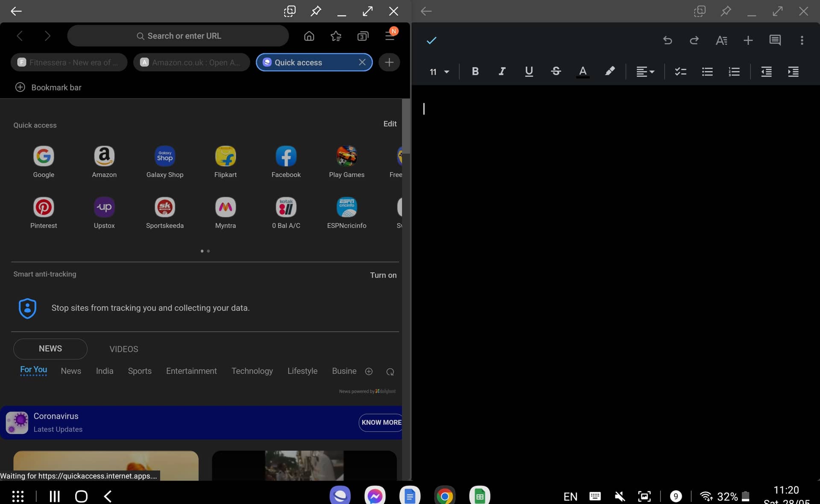This screenshot has width=820, height=504.
Task: Expand the paragraph alignment dropdown
Action: 645,72
